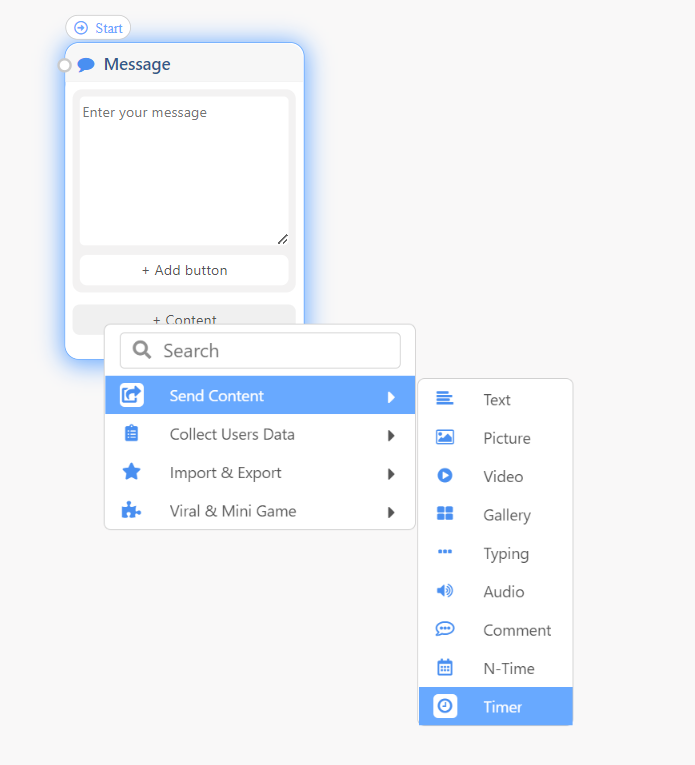This screenshot has height=765, width=695.
Task: Choose Comment in the content submenu
Action: click(496, 630)
